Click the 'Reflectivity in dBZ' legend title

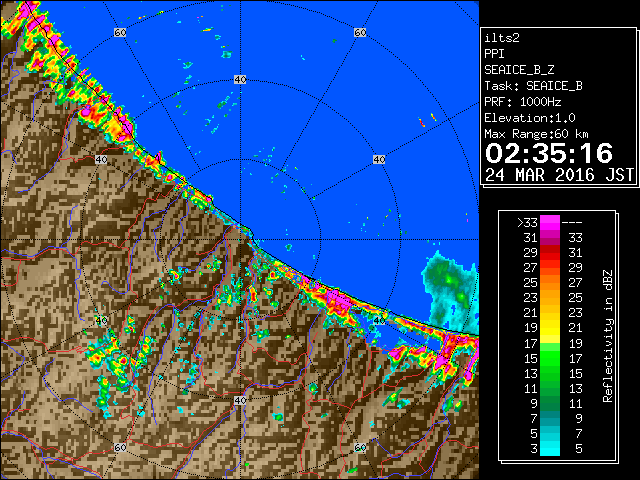(608, 336)
